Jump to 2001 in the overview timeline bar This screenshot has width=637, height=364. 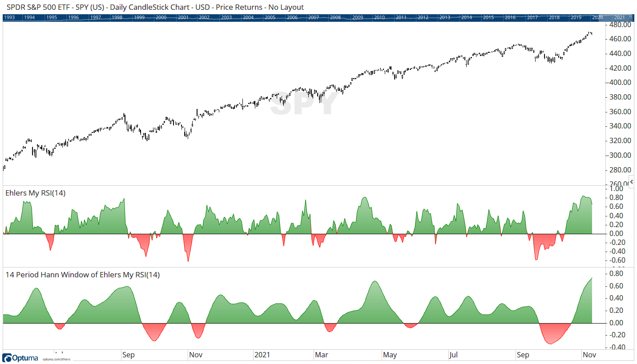pyautogui.click(x=182, y=17)
